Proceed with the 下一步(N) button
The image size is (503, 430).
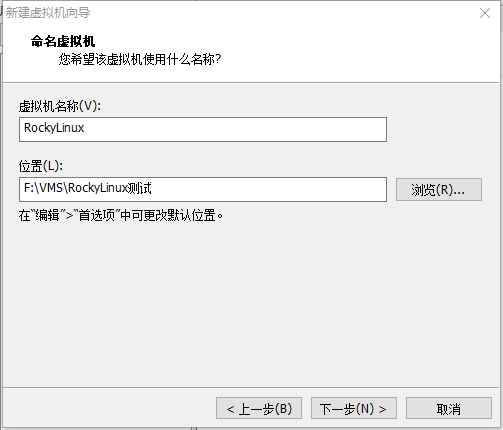click(x=354, y=408)
